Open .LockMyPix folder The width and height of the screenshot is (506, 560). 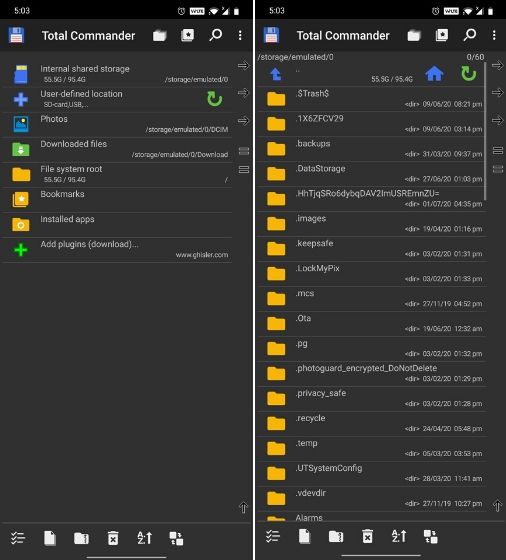tap(371, 274)
